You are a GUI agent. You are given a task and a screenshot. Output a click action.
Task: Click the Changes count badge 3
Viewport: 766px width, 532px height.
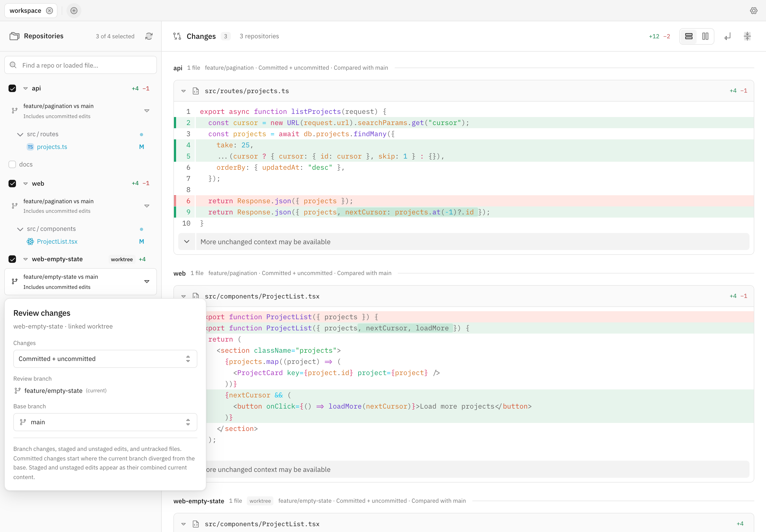point(226,36)
